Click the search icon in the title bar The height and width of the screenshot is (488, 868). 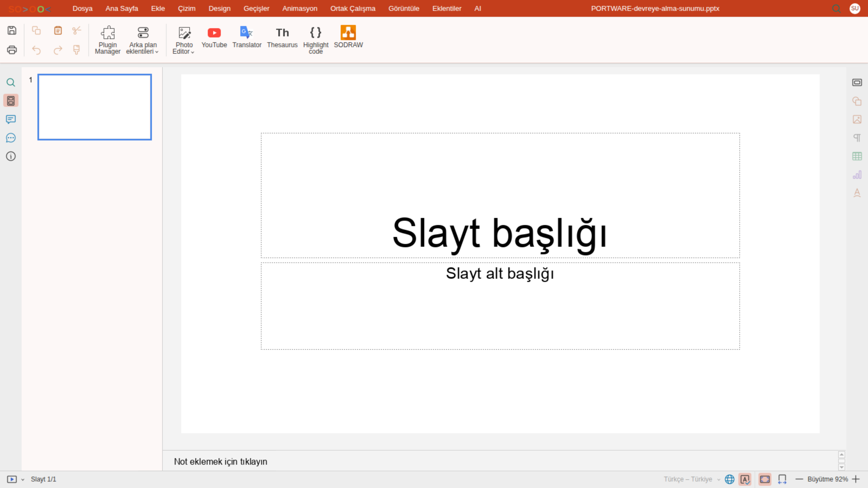click(836, 8)
